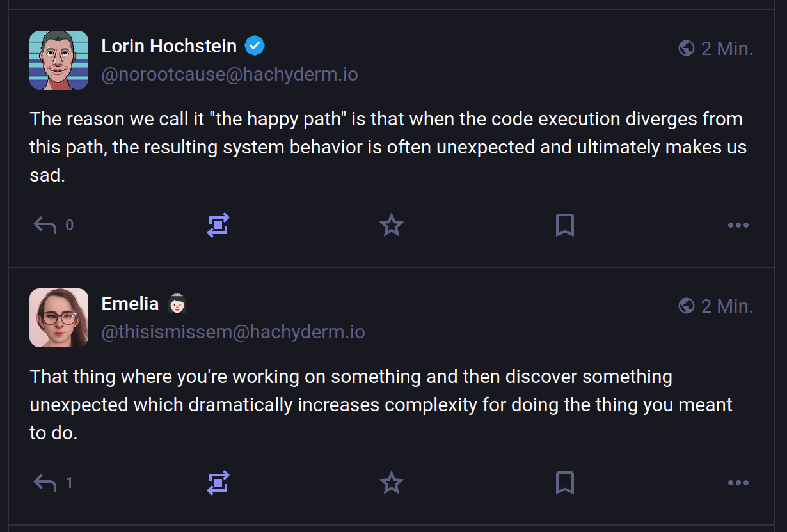Visit the @norootcause@hachyderm.io handle
787x532 pixels.
click(x=230, y=74)
